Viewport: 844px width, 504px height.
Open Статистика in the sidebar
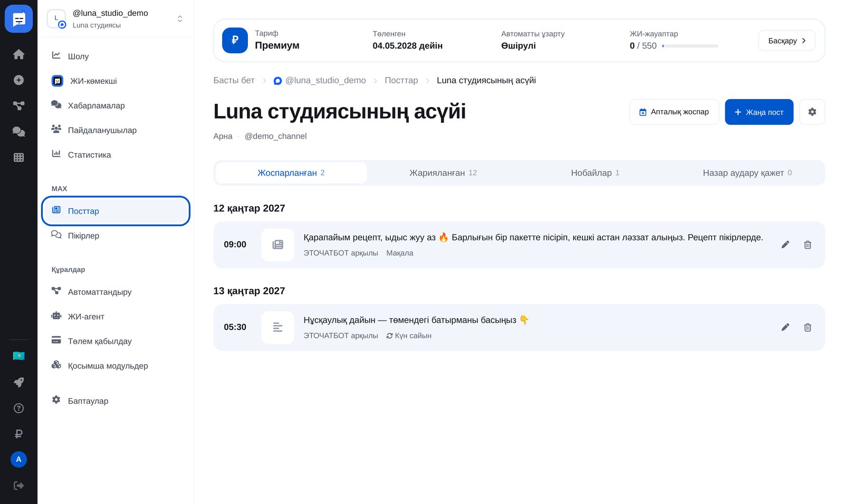116,155
